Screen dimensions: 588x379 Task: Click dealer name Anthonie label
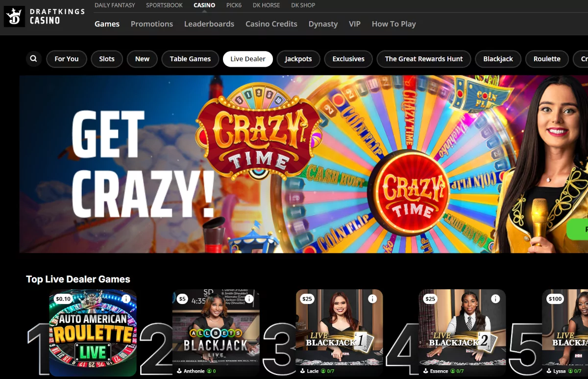point(194,371)
